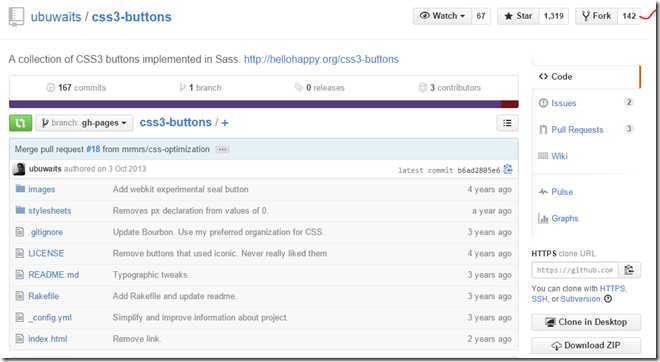Image resolution: width=660 pixels, height=362 pixels.
Task: Open the css3-buttons repository title link
Action: click(x=132, y=17)
